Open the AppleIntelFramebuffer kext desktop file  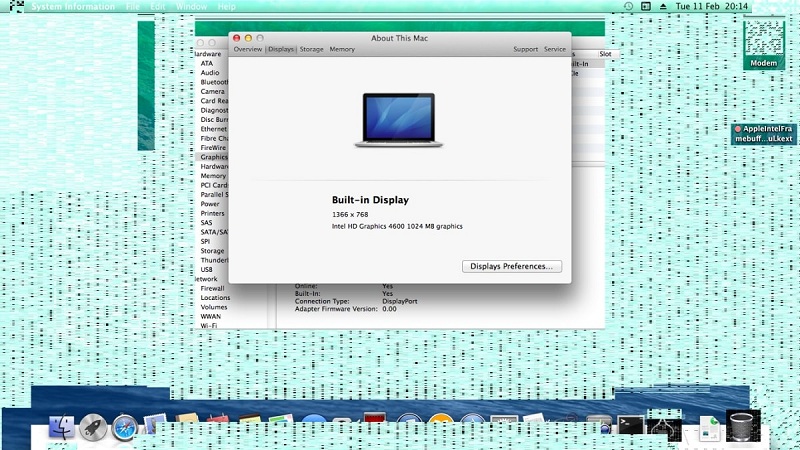764,133
